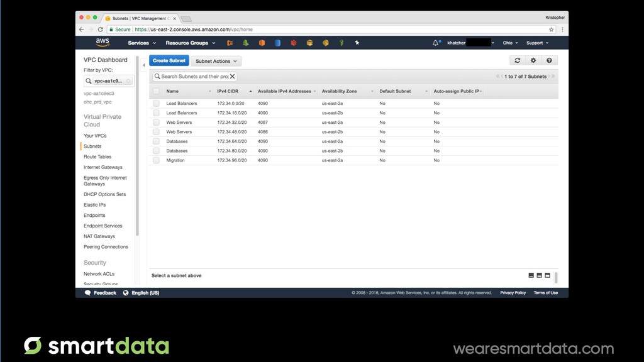The height and width of the screenshot is (362, 644).
Task: Change language from English (US)
Action: [141, 293]
